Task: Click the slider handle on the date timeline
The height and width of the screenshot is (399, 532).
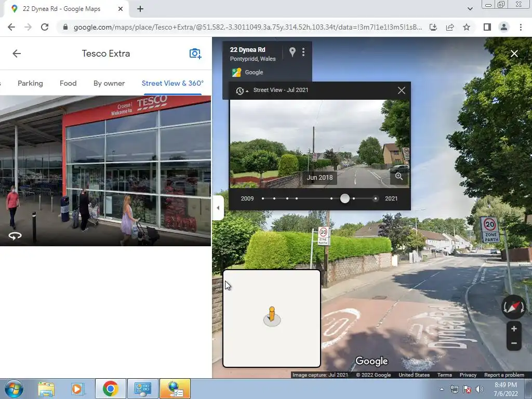Action: point(345,198)
